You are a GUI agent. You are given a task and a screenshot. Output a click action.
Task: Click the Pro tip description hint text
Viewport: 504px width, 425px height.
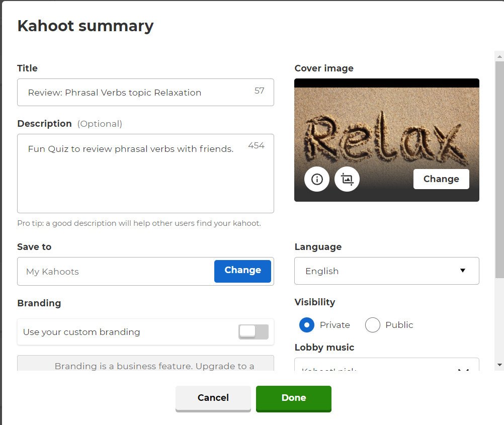[x=139, y=223]
